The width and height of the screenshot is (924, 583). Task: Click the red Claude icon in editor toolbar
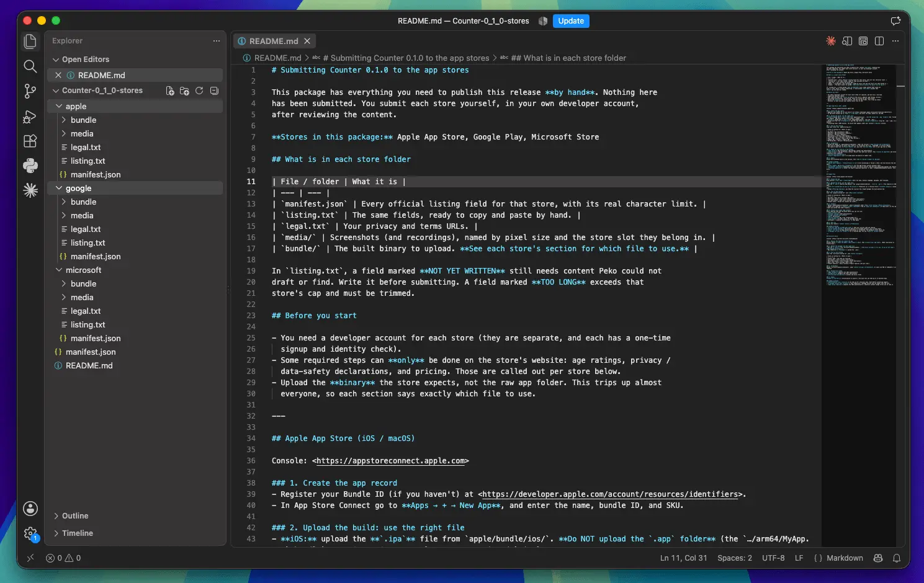(831, 41)
